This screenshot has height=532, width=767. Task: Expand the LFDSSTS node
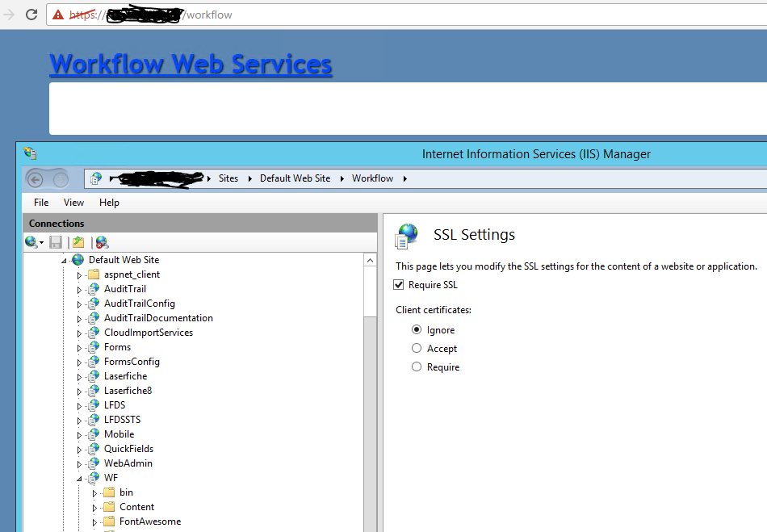[79, 421]
